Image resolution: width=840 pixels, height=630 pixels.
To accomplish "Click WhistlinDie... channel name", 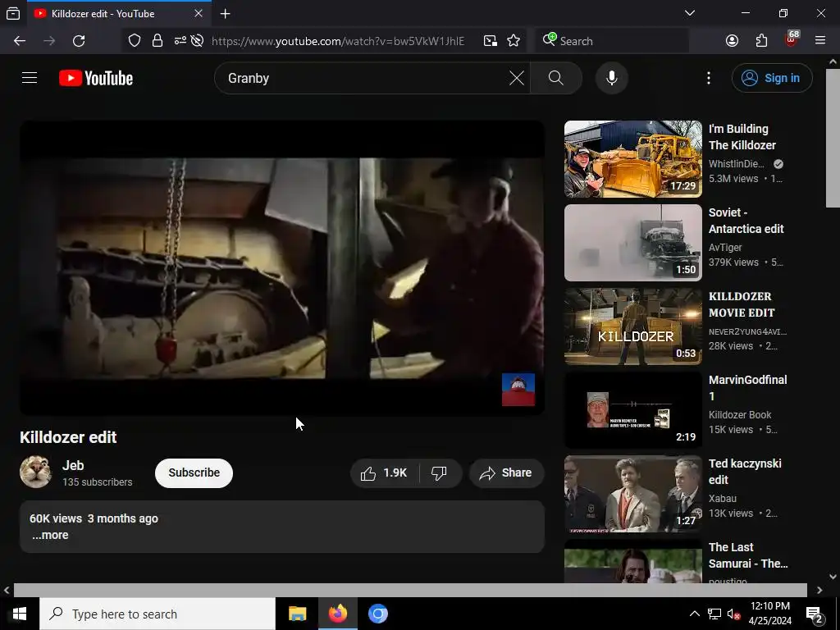I will point(736,164).
